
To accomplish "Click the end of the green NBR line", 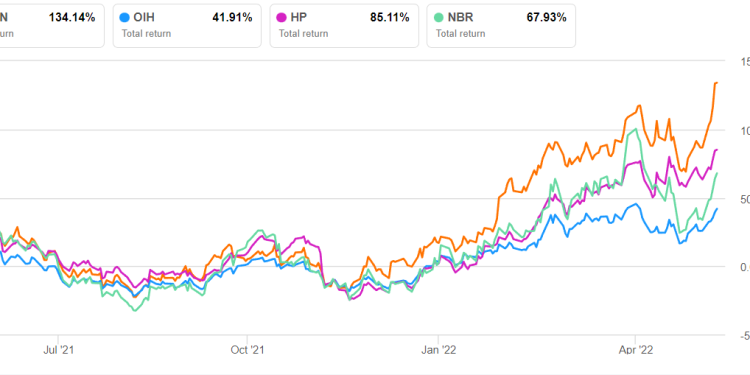I will point(717,173).
